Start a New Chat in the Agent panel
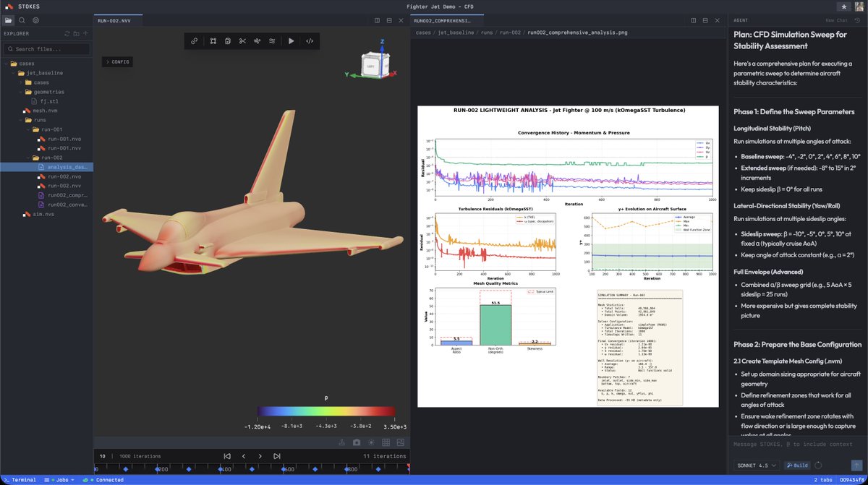The image size is (868, 485). 836,20
